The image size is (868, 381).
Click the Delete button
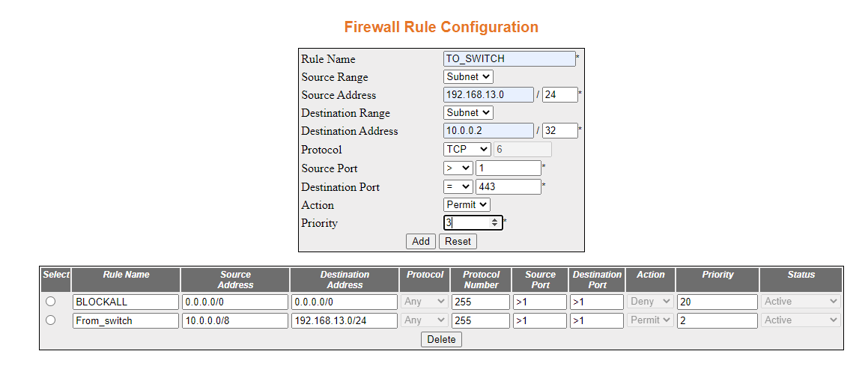(441, 340)
